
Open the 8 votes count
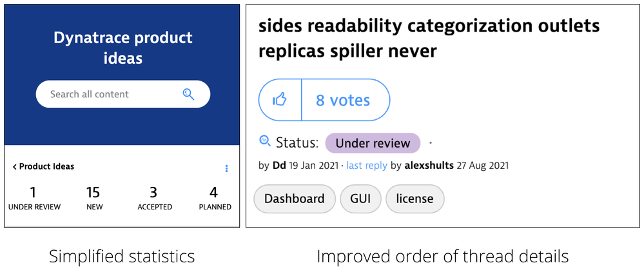(343, 101)
